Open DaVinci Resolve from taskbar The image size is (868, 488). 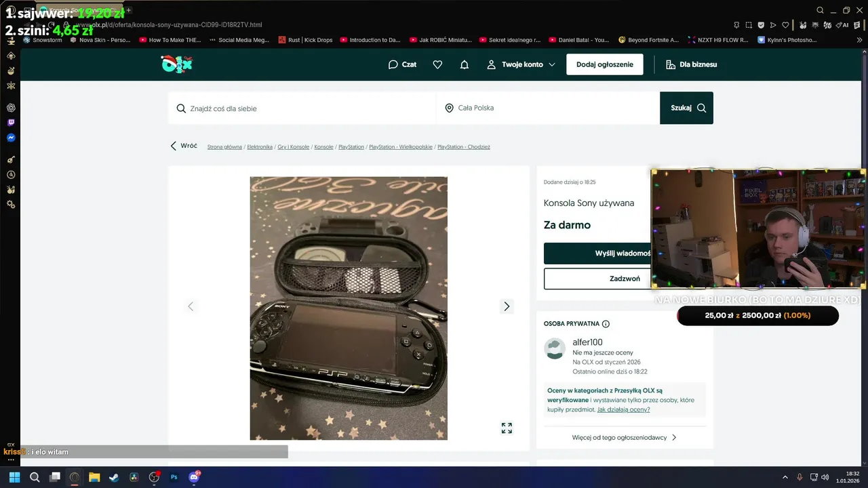134,477
